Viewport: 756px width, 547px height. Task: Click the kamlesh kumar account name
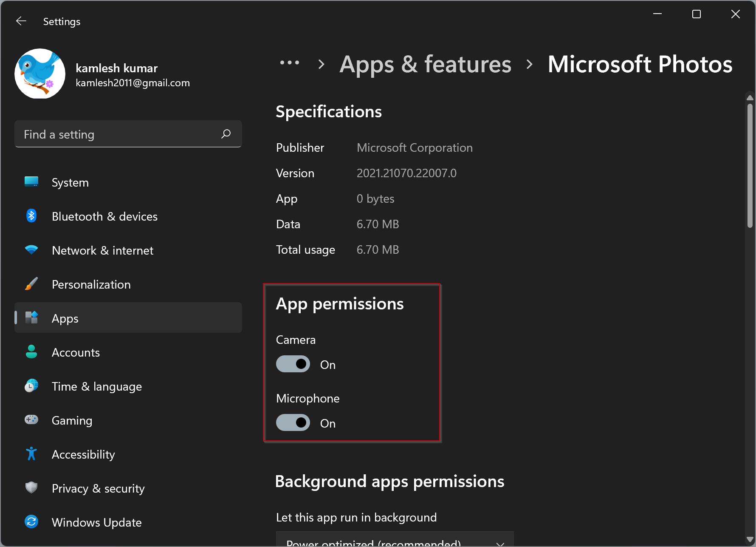click(x=117, y=68)
